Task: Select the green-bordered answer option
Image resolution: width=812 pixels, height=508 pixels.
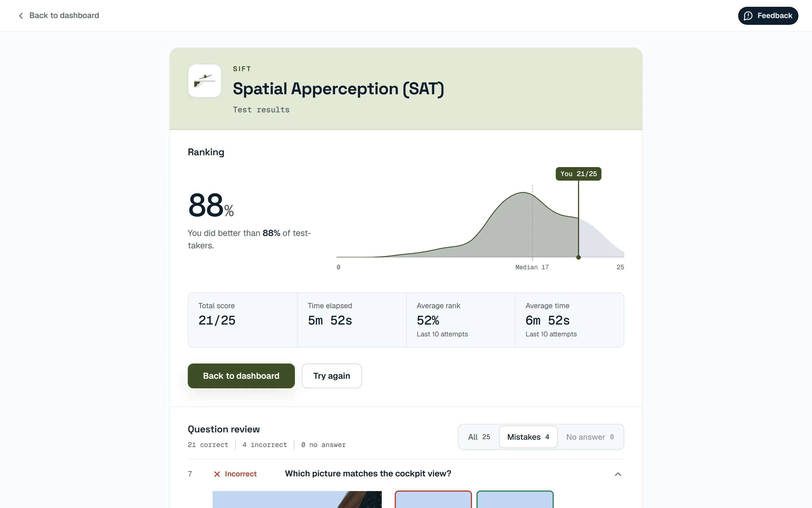Action: tap(515, 500)
